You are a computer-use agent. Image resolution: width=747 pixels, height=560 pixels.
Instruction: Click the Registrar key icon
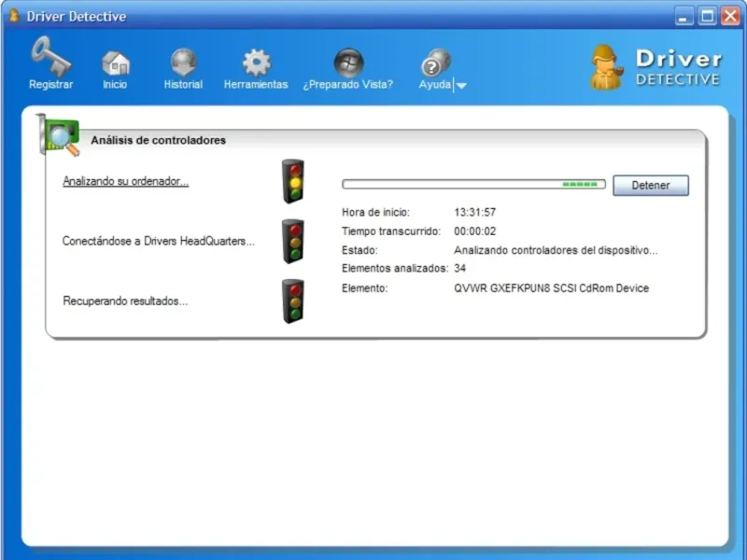(x=49, y=58)
